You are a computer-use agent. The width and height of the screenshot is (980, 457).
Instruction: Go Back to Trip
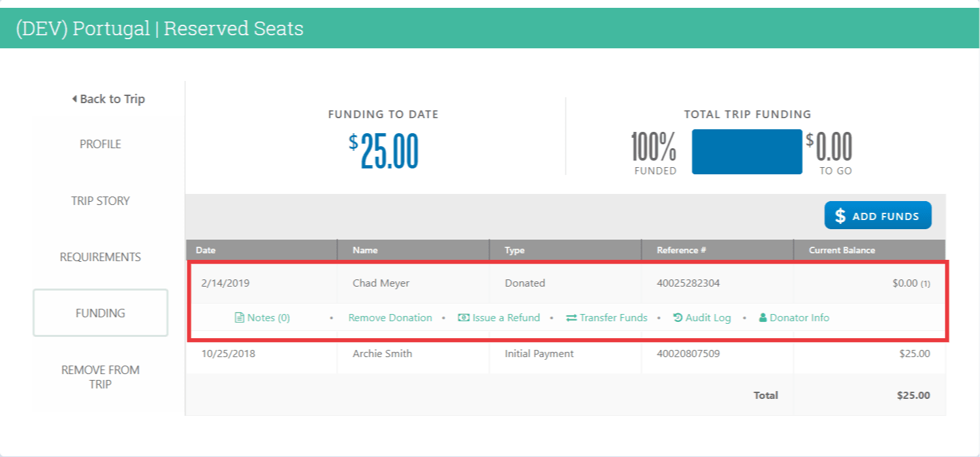[108, 99]
